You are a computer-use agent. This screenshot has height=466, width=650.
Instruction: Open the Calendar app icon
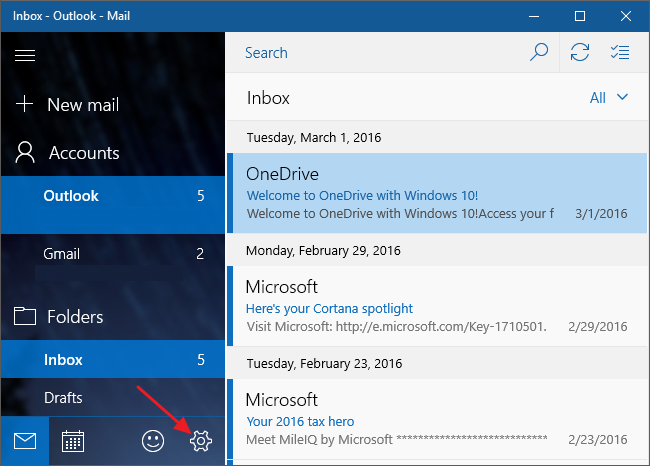point(73,441)
